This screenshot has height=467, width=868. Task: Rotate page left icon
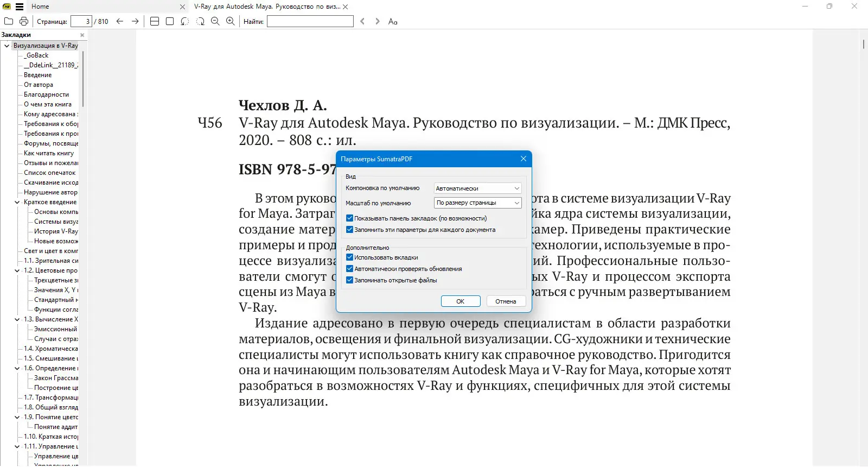[x=185, y=21]
